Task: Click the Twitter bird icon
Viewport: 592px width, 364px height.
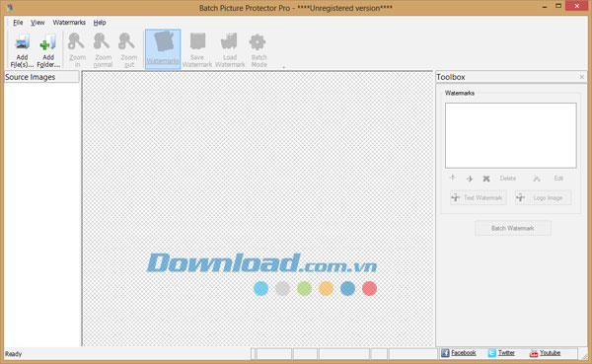Action: point(491,353)
